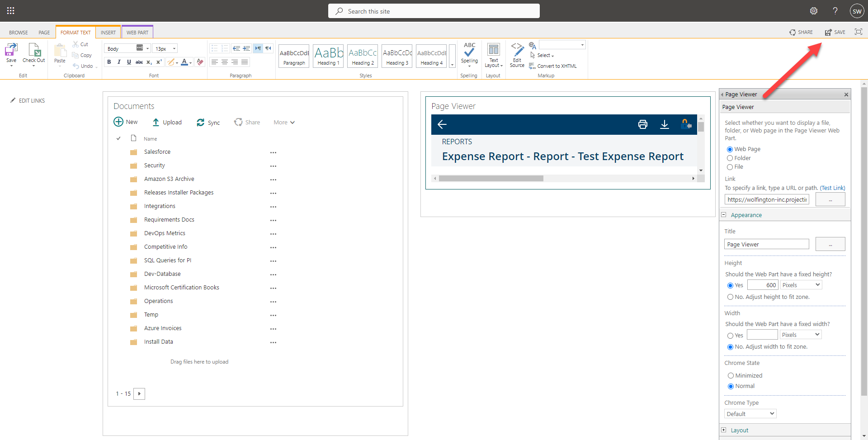The image size is (868, 440).
Task: Open the Chrome Type Default dropdown
Action: click(750, 414)
